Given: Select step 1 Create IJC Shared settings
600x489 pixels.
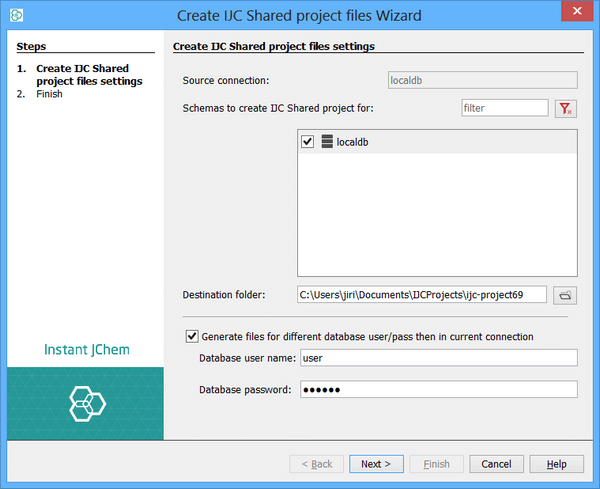Looking at the screenshot, I should (x=88, y=75).
